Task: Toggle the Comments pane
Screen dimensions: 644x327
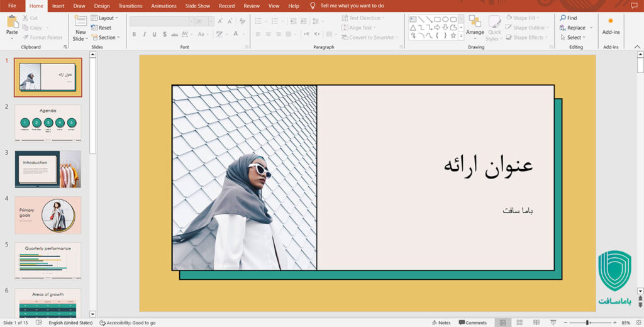Action: pyautogui.click(x=472, y=323)
